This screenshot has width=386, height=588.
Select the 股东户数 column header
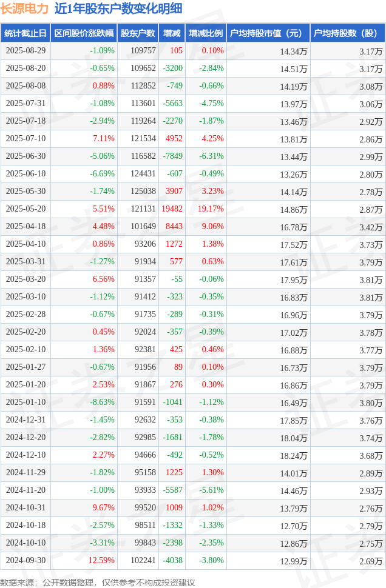(x=138, y=33)
